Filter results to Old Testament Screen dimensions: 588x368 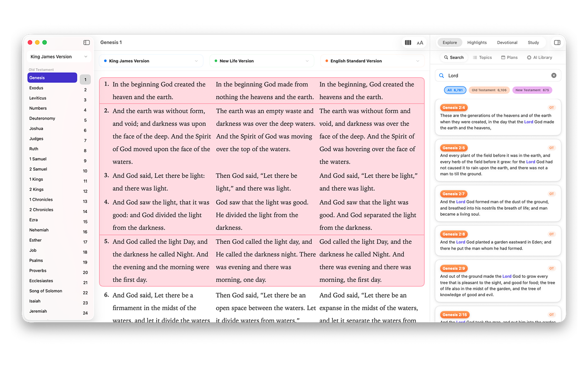[x=489, y=90]
